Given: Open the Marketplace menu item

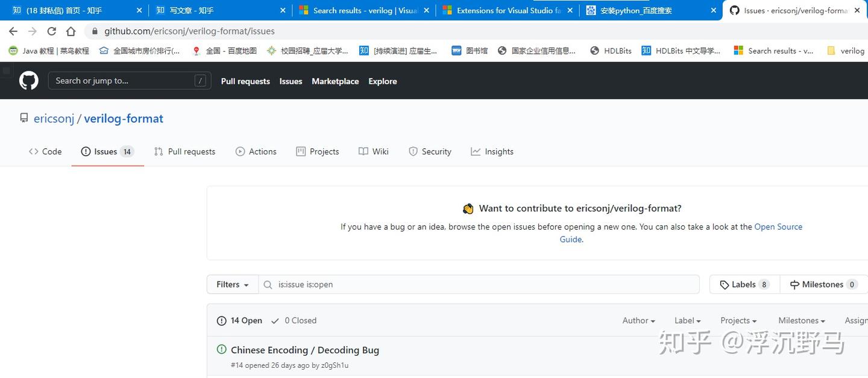Looking at the screenshot, I should [x=335, y=81].
